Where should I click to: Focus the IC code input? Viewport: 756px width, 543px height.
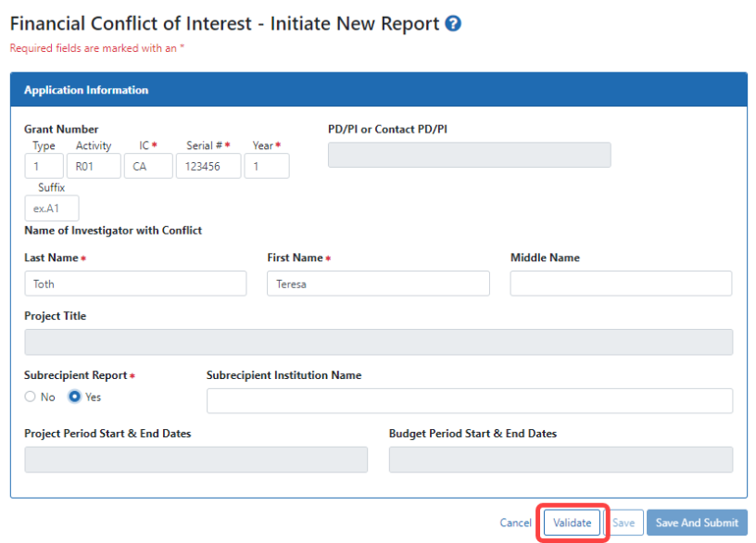pos(147,166)
